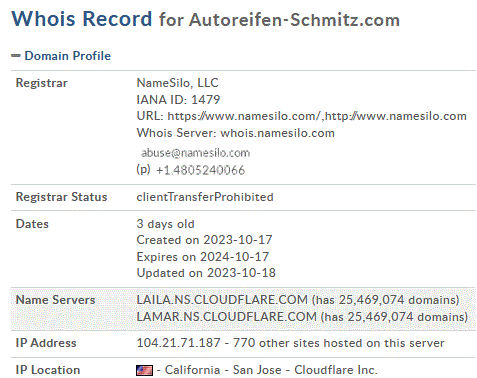Image resolution: width=477 pixels, height=378 pixels.
Task: Click registrar name NameSilo, LLC
Action: [177, 83]
